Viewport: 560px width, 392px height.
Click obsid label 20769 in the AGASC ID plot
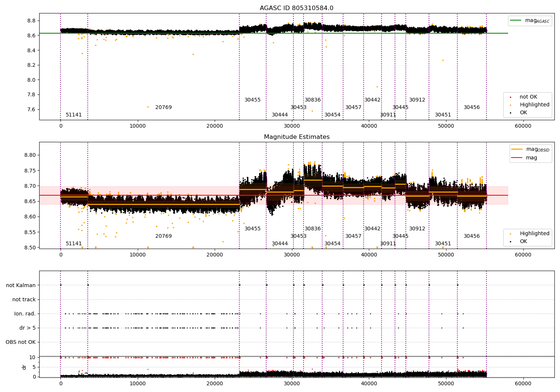point(164,108)
